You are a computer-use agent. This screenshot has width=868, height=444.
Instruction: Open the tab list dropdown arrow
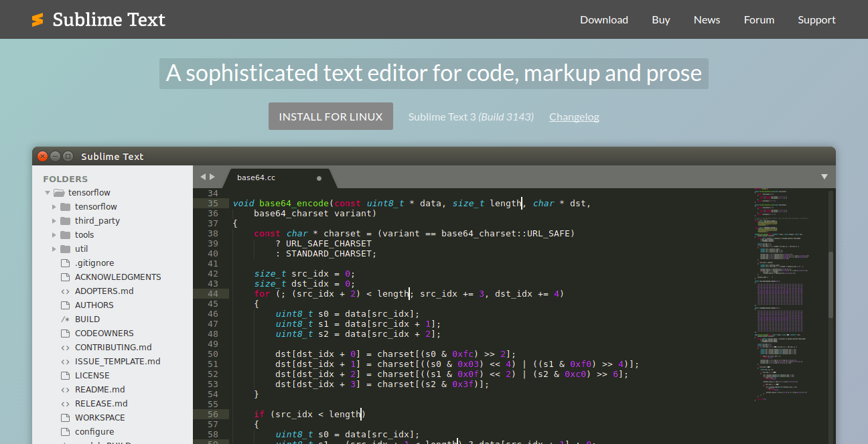[824, 177]
